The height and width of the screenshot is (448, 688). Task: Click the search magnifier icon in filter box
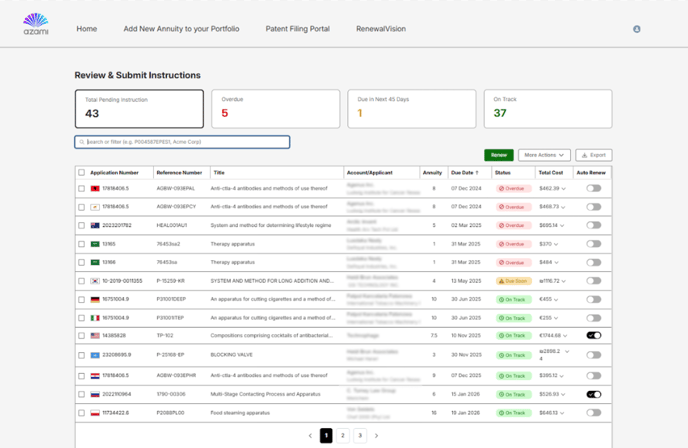[x=82, y=142]
